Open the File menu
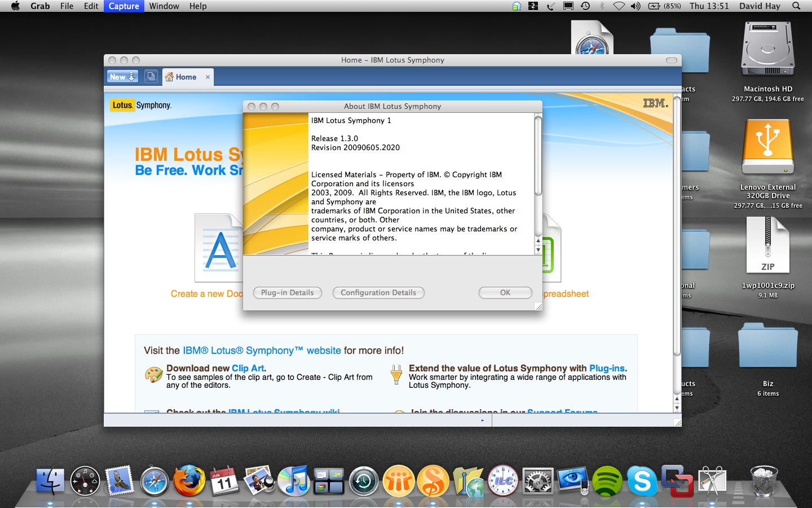 67,6
